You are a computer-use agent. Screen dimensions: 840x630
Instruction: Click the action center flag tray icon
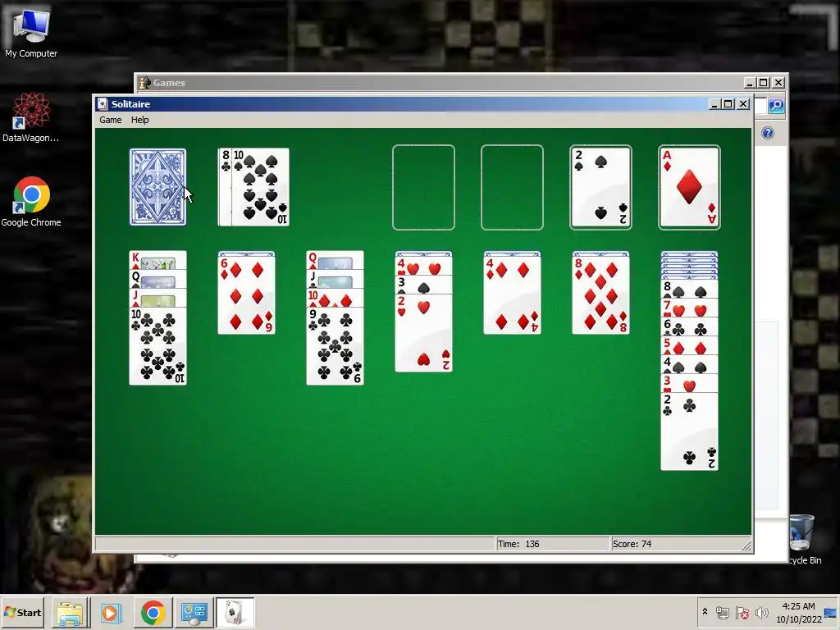(x=742, y=612)
